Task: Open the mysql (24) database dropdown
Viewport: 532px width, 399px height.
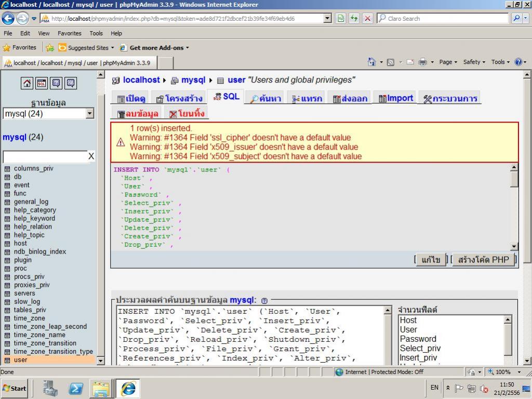Action: 89,114
